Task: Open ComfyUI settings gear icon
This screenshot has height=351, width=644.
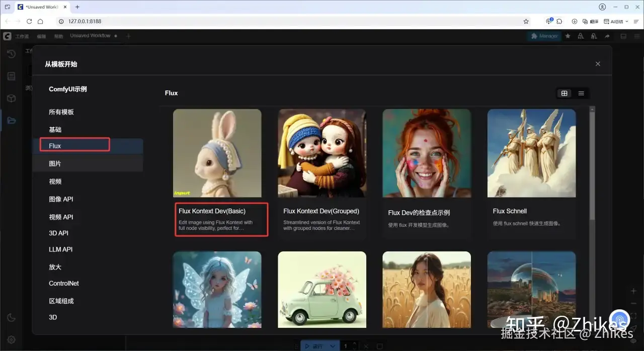Action: point(11,340)
